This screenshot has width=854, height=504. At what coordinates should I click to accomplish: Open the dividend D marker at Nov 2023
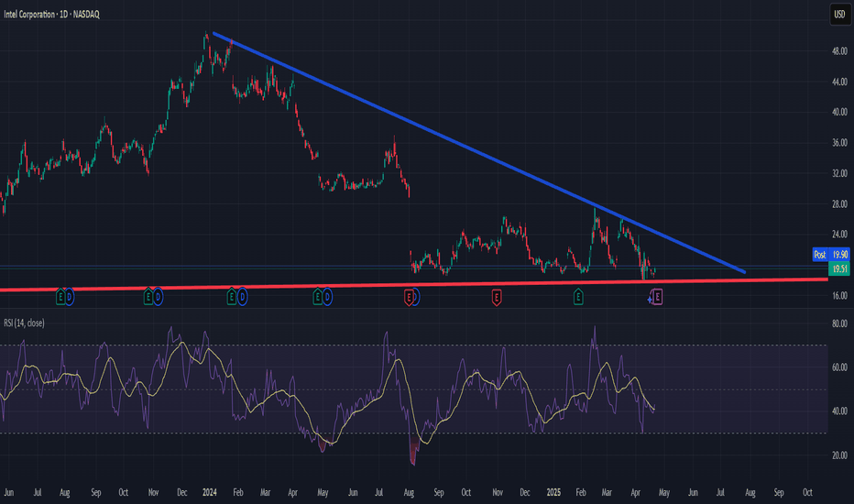[158, 297]
